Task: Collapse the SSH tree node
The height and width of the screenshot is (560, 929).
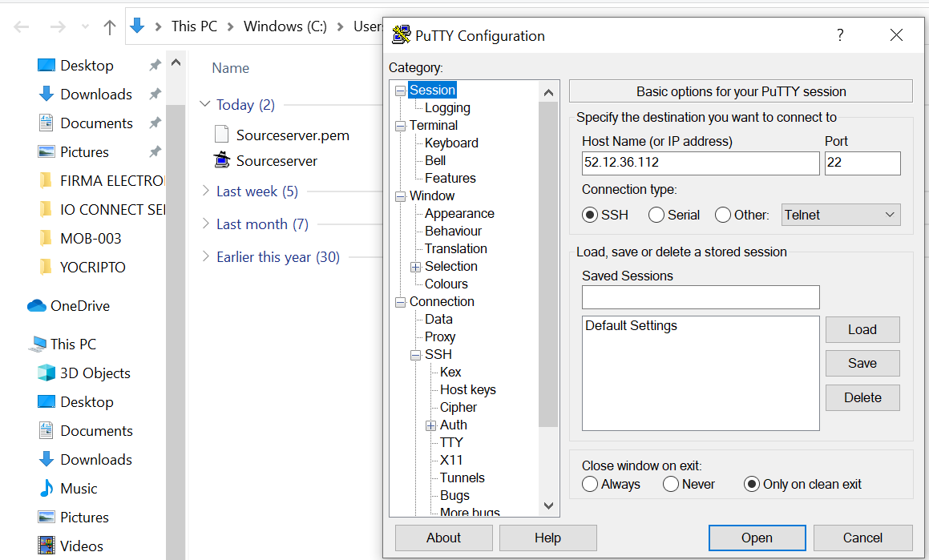Action: pos(416,355)
